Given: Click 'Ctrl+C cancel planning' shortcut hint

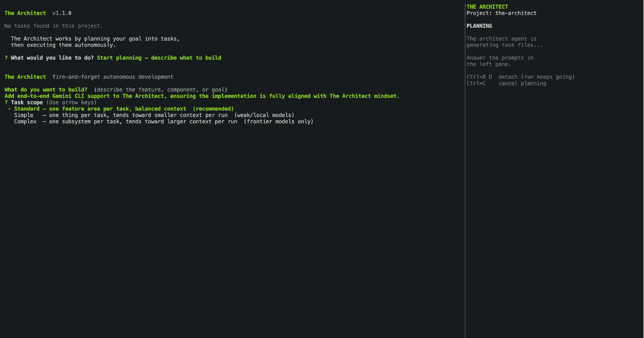Looking at the screenshot, I should [x=506, y=83].
